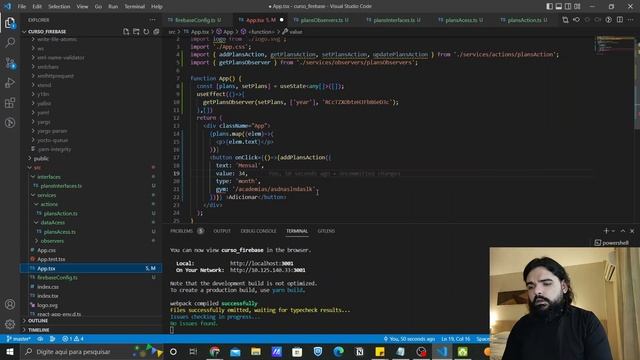
Task: Open the Run and Debug view
Action: pyautogui.click(x=10, y=83)
